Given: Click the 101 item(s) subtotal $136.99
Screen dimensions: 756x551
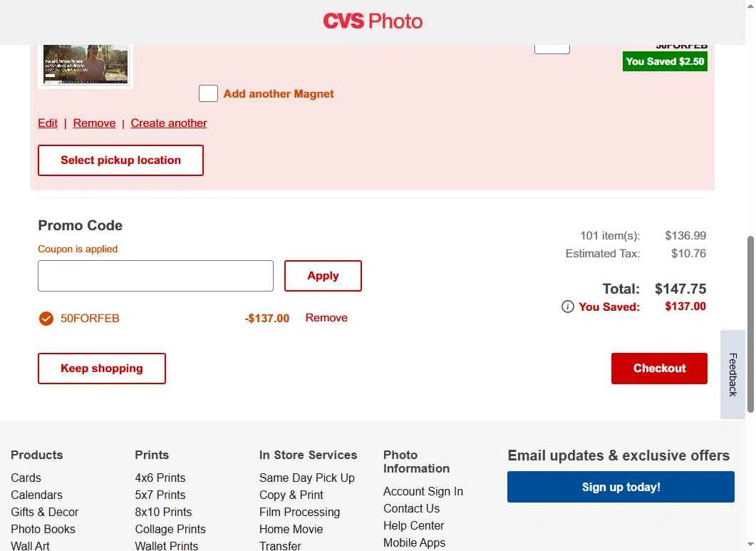Looking at the screenshot, I should click(x=685, y=235).
